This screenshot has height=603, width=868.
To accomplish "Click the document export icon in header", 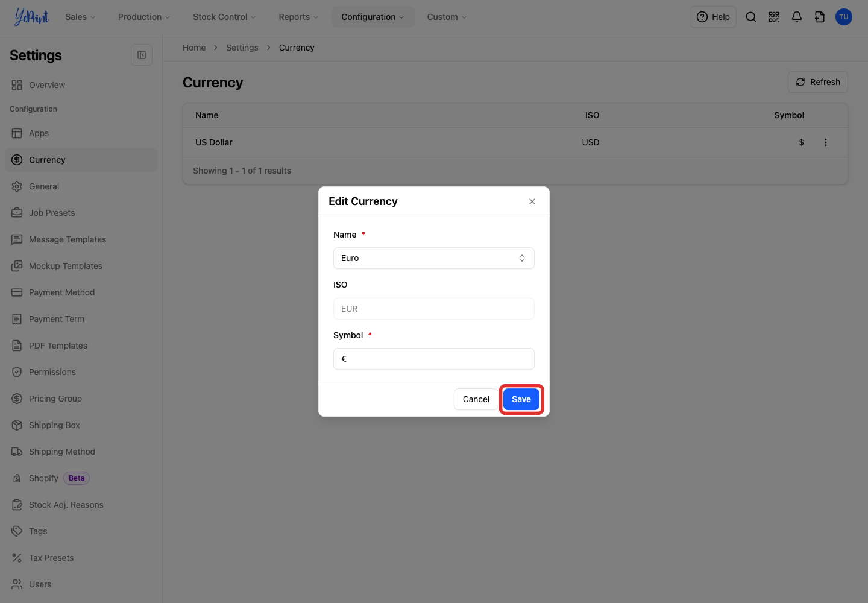I will 820,17.
